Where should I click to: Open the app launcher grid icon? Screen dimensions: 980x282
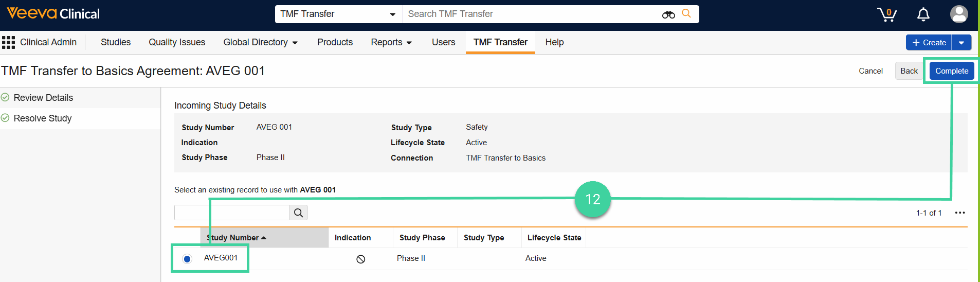[8, 42]
